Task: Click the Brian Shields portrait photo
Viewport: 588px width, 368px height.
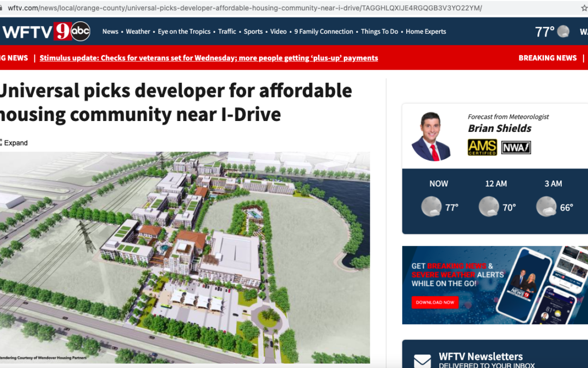Action: click(431, 136)
